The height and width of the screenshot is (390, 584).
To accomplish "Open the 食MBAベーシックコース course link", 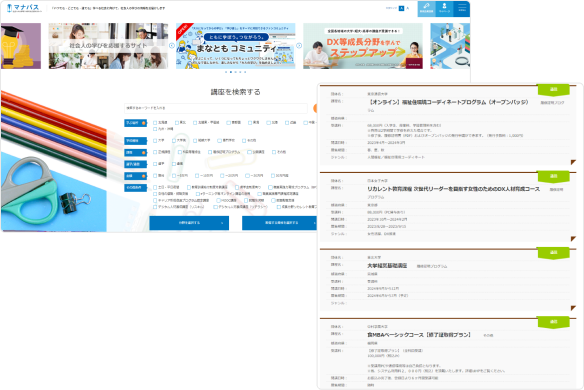I will (x=419, y=335).
